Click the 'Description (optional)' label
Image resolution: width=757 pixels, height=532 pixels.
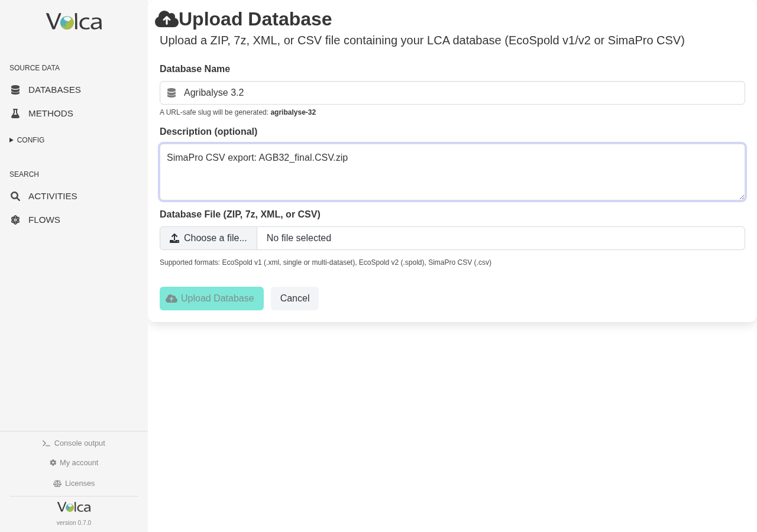click(x=208, y=132)
